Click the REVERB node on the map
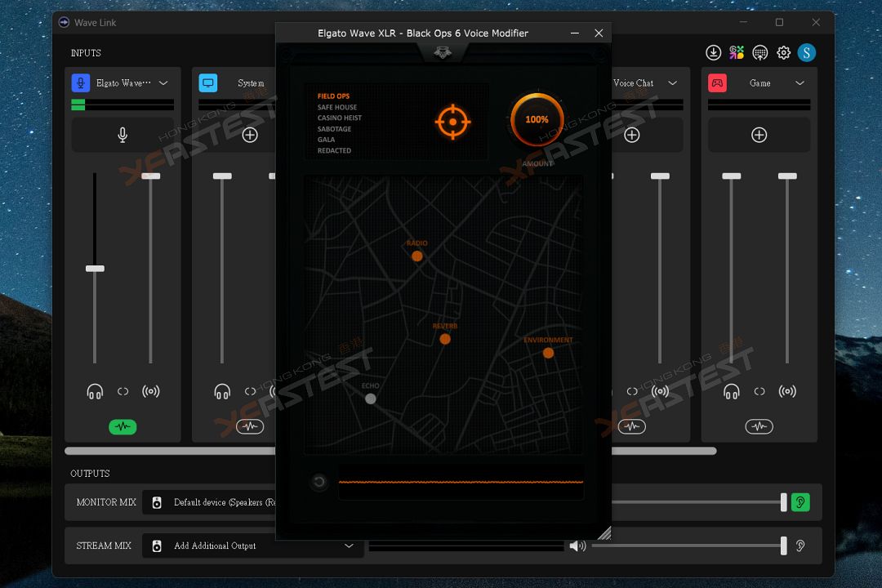 (445, 339)
